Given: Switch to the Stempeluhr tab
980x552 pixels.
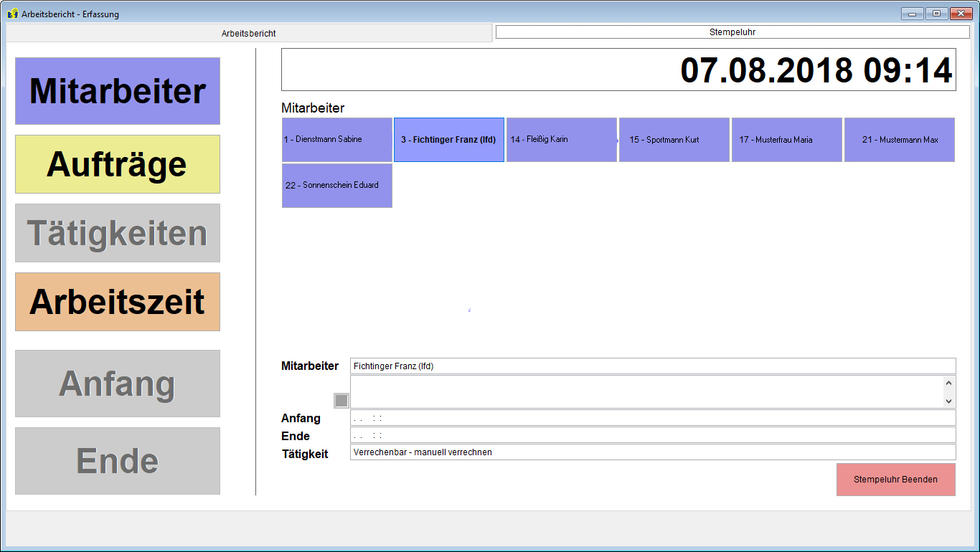Looking at the screenshot, I should point(732,32).
